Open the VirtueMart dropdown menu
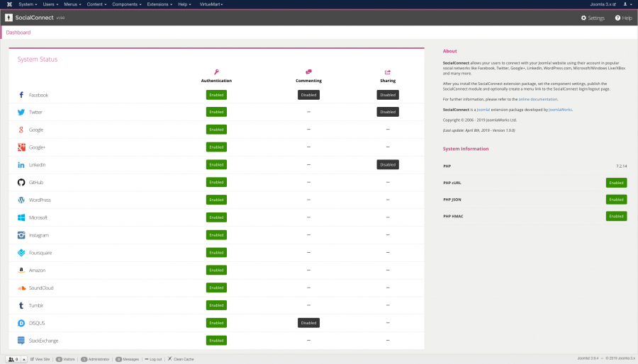The height and width of the screenshot is (364, 638). point(211,4)
